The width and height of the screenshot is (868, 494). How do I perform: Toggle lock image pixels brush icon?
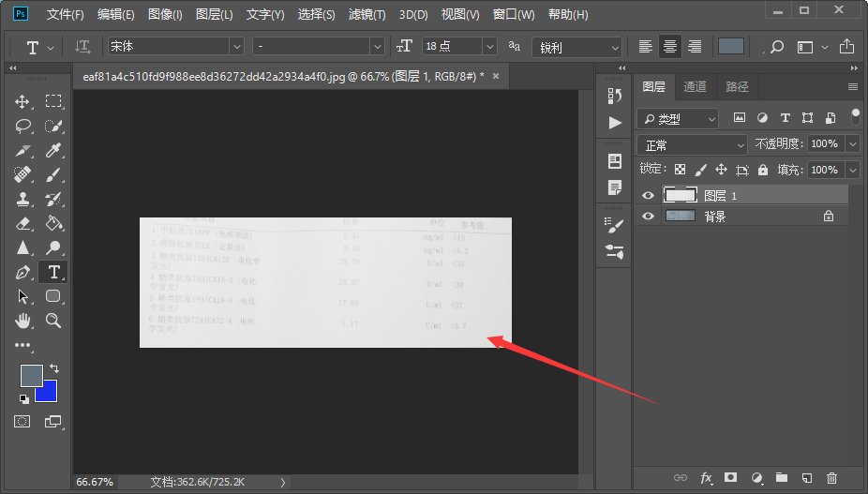coord(701,170)
